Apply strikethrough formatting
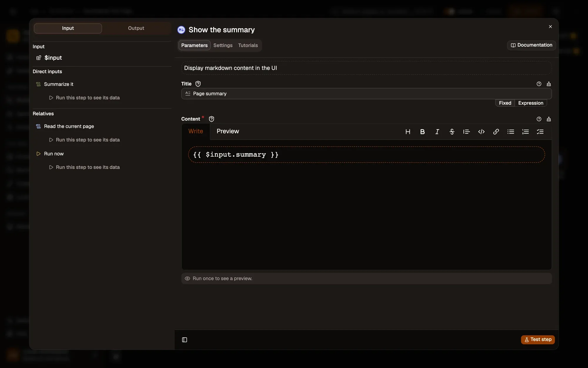The height and width of the screenshot is (368, 588). (452, 132)
